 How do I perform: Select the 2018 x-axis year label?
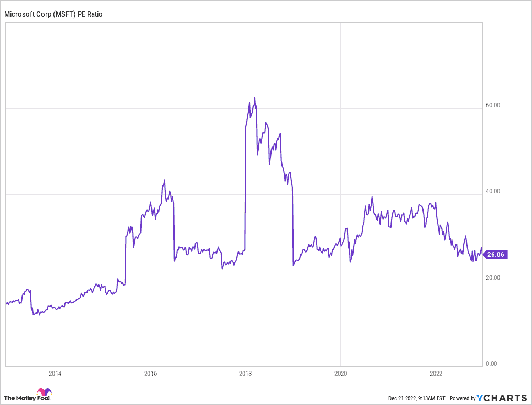245,373
